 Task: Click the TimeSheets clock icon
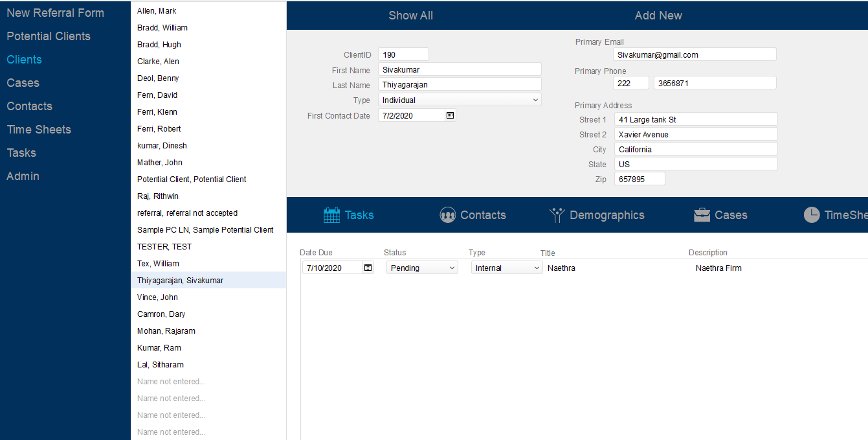click(x=812, y=215)
